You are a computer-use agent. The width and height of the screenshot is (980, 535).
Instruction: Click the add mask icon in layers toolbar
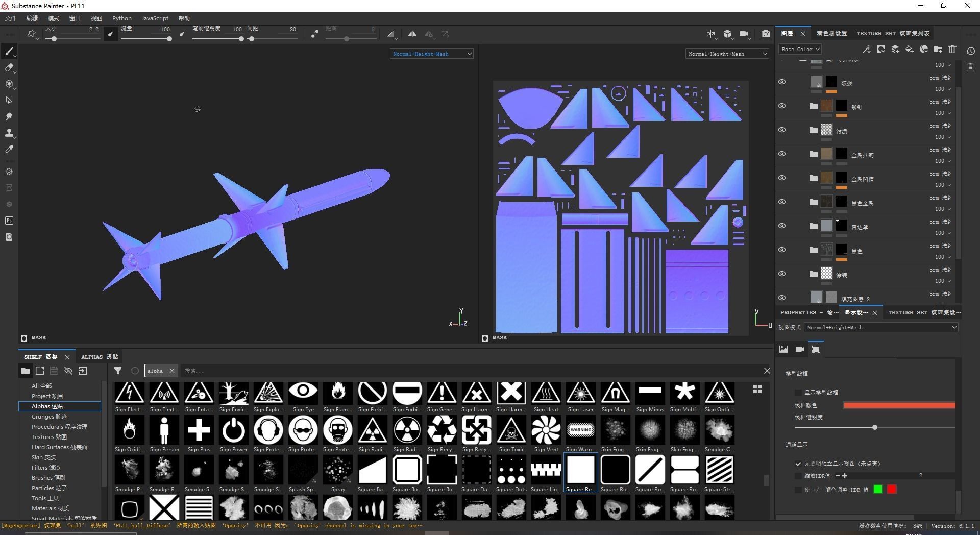[x=880, y=49]
